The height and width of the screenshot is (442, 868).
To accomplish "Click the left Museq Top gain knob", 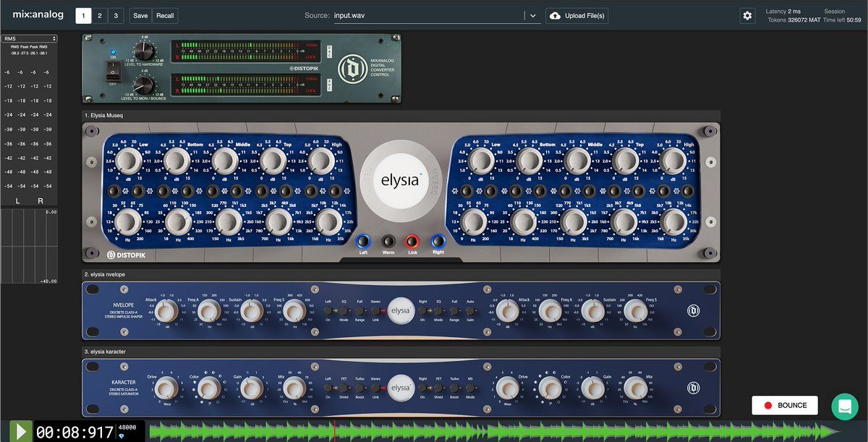I will click(273, 161).
